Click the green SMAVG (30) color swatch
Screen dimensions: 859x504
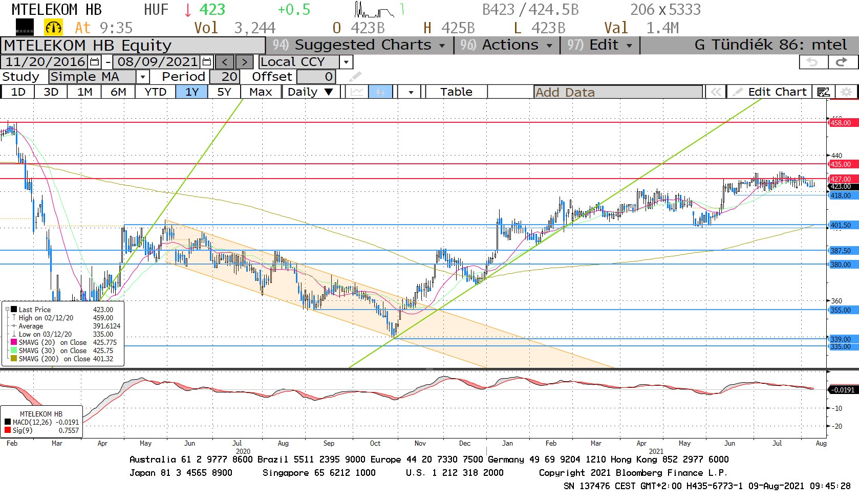pos(14,350)
